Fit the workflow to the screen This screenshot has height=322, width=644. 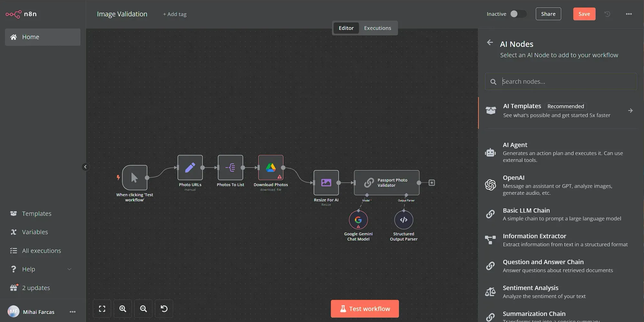tap(102, 308)
